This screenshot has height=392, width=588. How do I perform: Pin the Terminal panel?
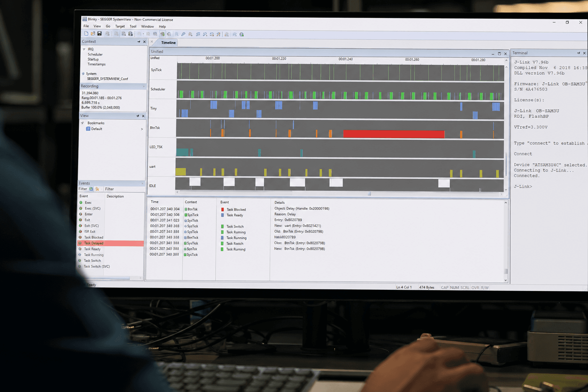(578, 53)
